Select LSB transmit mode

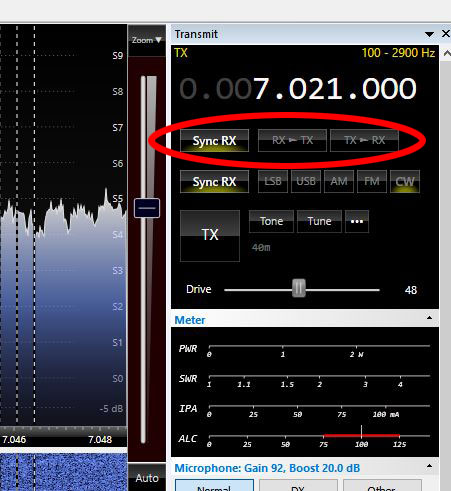tap(273, 181)
